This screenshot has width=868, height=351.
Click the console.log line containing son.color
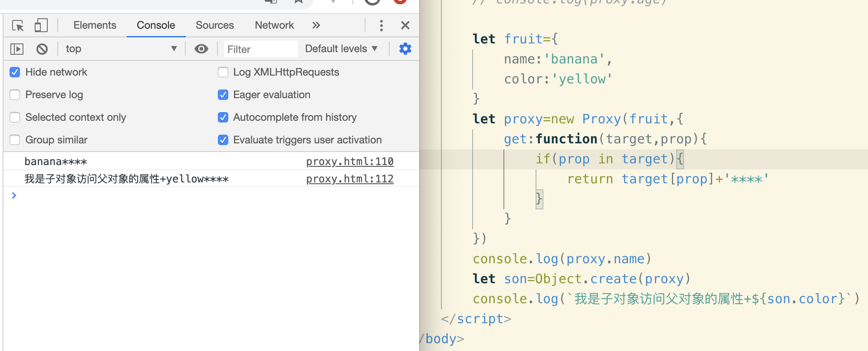(x=666, y=299)
